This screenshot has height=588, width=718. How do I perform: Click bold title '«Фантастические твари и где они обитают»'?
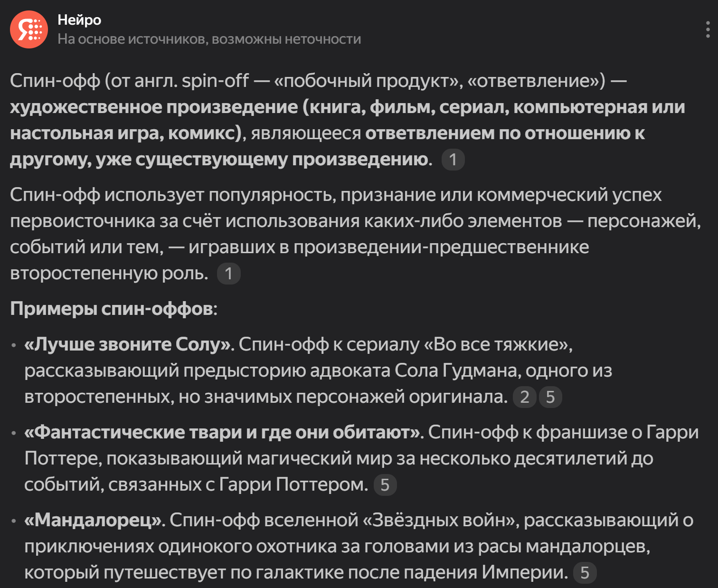pos(223,432)
